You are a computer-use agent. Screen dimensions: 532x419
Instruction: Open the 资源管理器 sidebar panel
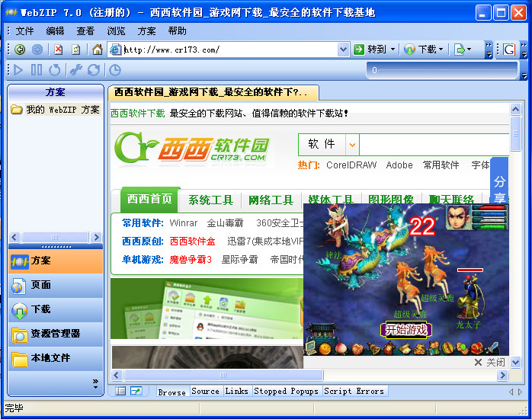56,334
